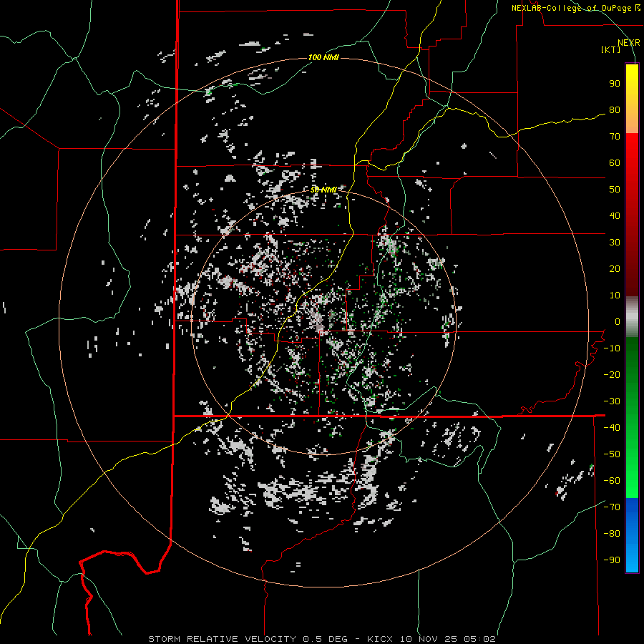Click the 100 NMI range ring label
Viewport: 644px width, 644px height.
coord(323,57)
